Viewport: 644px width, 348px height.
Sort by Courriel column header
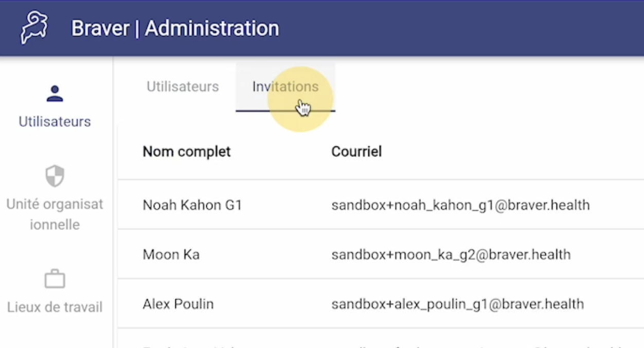click(x=356, y=152)
